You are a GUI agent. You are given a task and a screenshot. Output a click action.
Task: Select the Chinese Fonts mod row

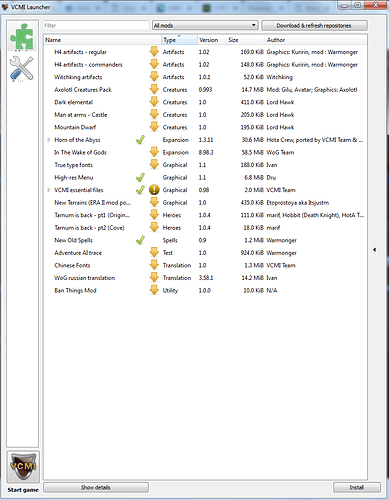(x=205, y=265)
